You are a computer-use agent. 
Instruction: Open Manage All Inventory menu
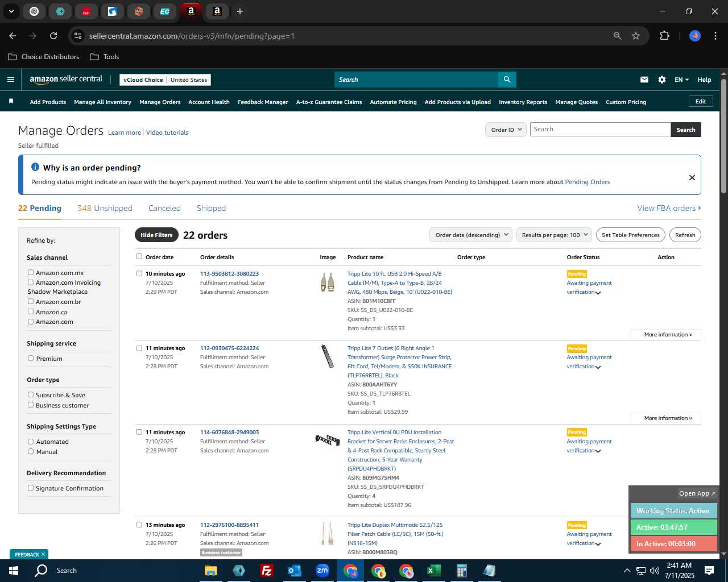102,102
